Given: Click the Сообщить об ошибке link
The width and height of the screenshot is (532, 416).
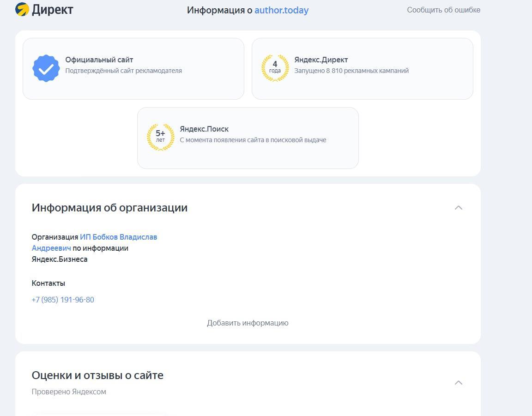Looking at the screenshot, I should point(443,10).
